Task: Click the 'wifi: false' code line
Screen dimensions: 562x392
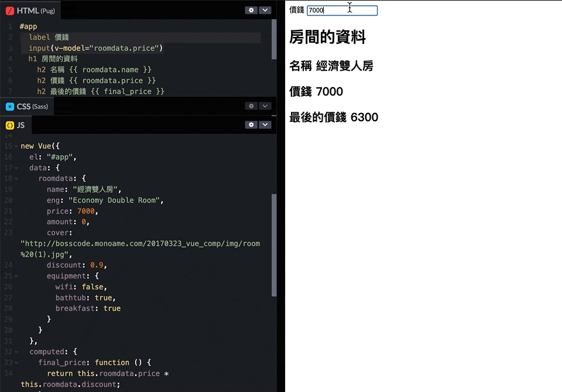Action: [x=81, y=287]
